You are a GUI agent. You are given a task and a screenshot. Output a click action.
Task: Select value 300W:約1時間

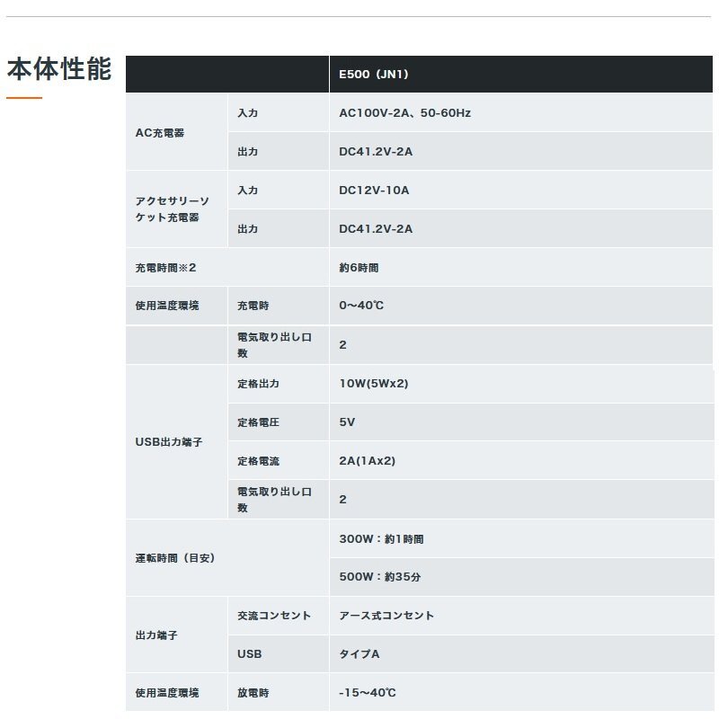coord(381,539)
